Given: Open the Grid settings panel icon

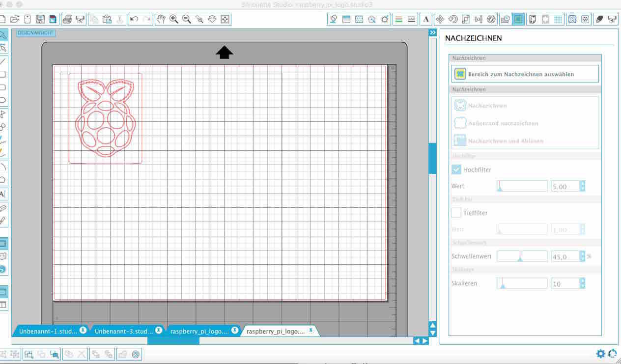Looking at the screenshot, I should (x=558, y=19).
